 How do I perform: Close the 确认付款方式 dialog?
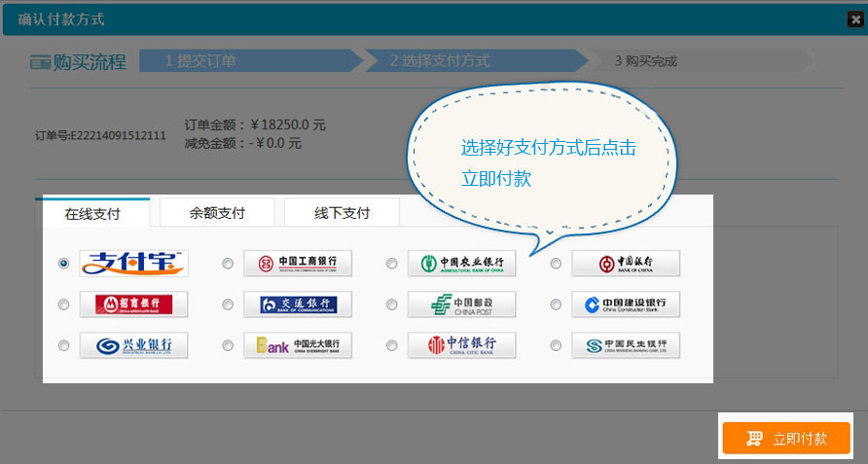(x=855, y=19)
